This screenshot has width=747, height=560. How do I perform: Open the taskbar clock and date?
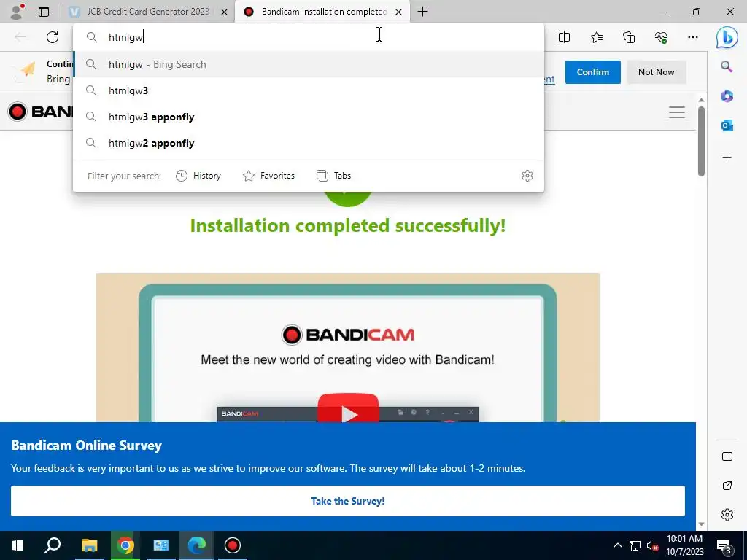(x=684, y=545)
